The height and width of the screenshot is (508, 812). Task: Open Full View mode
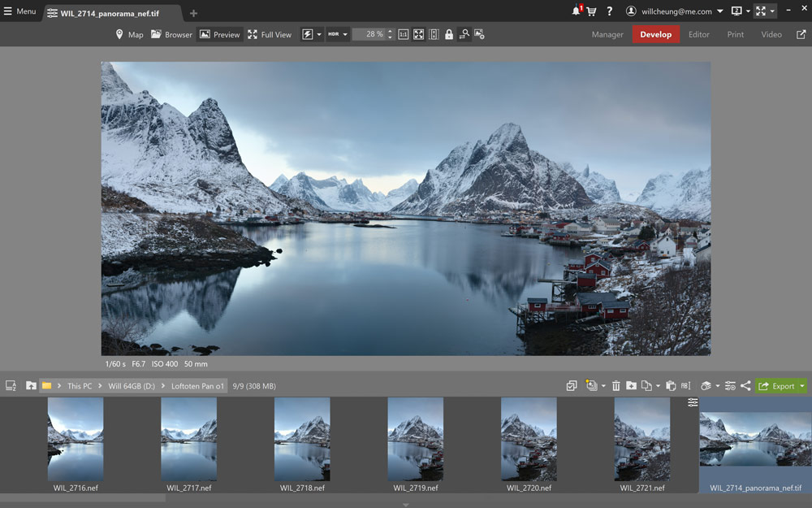270,34
